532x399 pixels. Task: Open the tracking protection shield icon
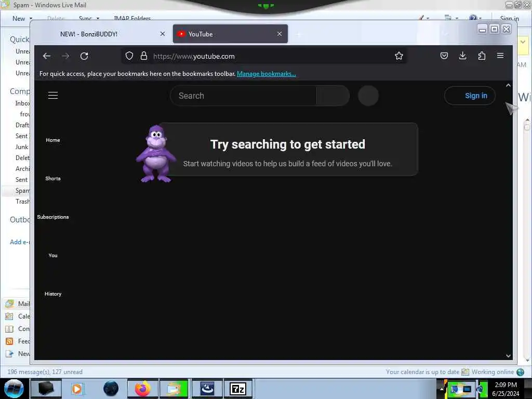point(129,56)
